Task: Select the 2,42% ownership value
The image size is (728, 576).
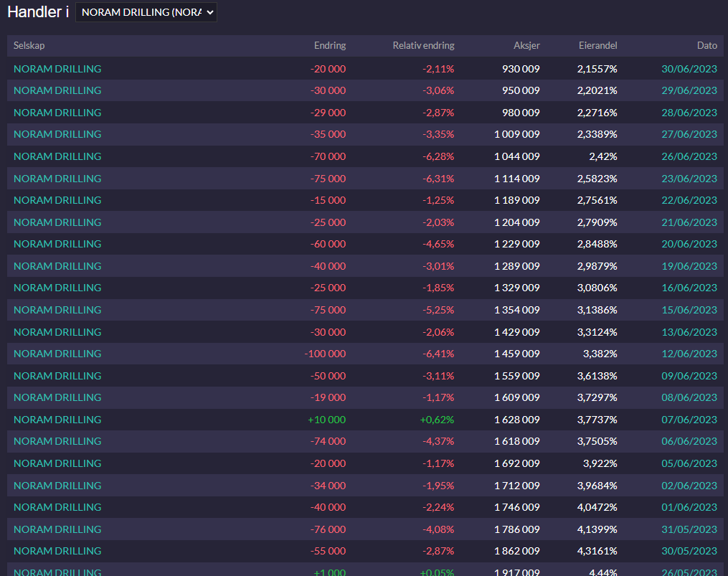Action: 603,156
